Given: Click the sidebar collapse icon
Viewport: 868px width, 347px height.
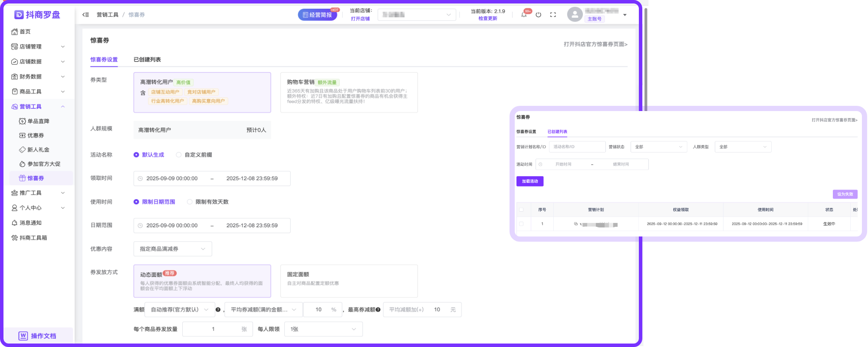Looking at the screenshot, I should pyautogui.click(x=85, y=15).
